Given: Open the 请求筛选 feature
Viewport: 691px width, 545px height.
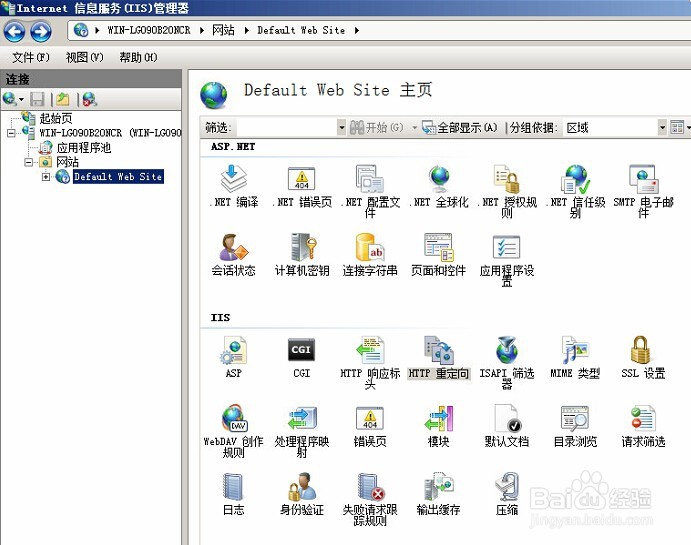Looking at the screenshot, I should click(643, 426).
